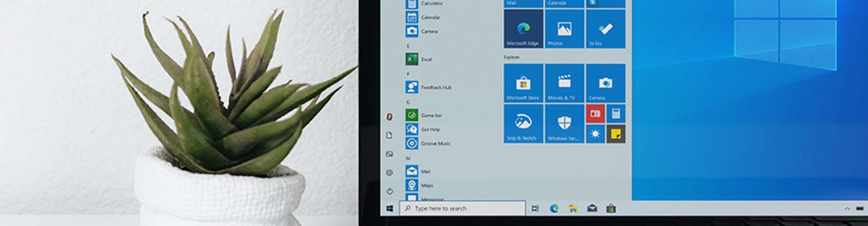Open Maps in the app list
The height and width of the screenshot is (226, 868).
click(x=420, y=185)
